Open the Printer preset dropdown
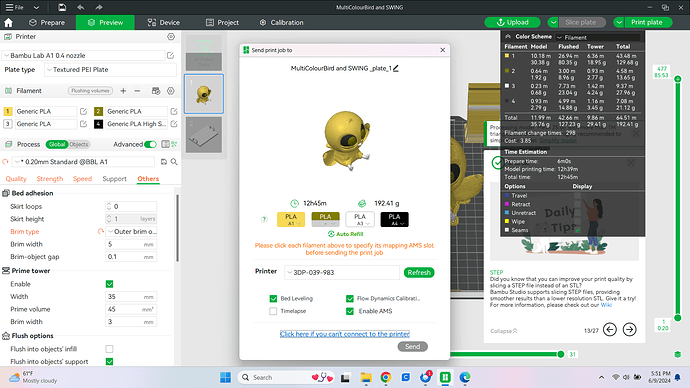This screenshot has width=690, height=388. point(83,55)
